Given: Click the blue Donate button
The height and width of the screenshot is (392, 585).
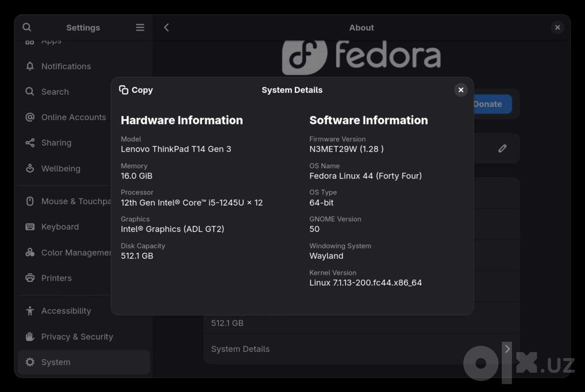Looking at the screenshot, I should (493, 104).
